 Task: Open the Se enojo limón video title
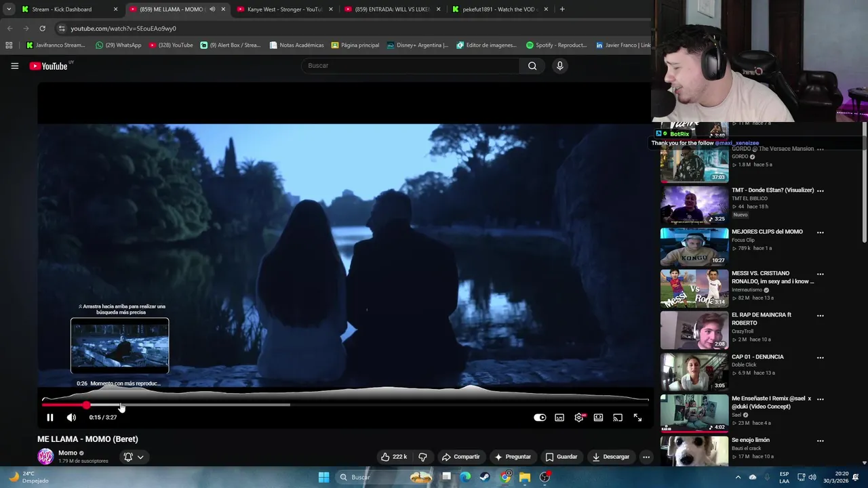(x=750, y=440)
